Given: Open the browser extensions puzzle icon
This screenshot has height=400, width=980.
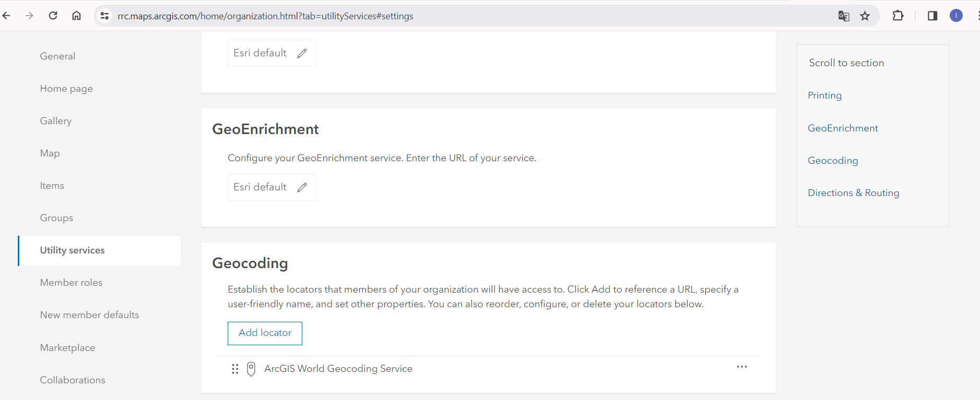Looking at the screenshot, I should [898, 16].
